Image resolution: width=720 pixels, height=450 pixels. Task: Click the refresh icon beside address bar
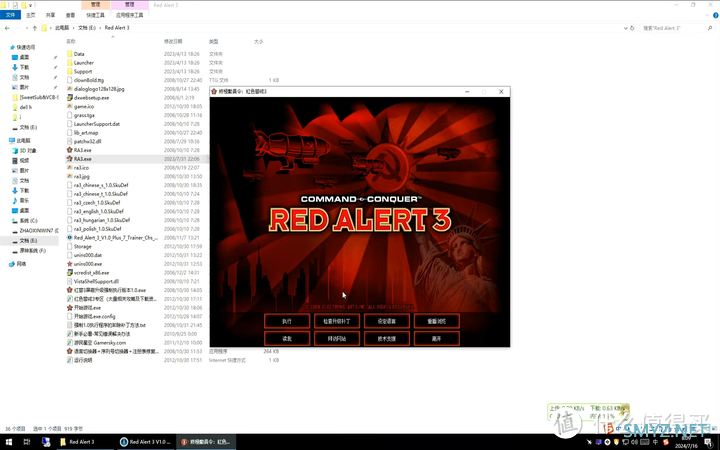(x=632, y=28)
